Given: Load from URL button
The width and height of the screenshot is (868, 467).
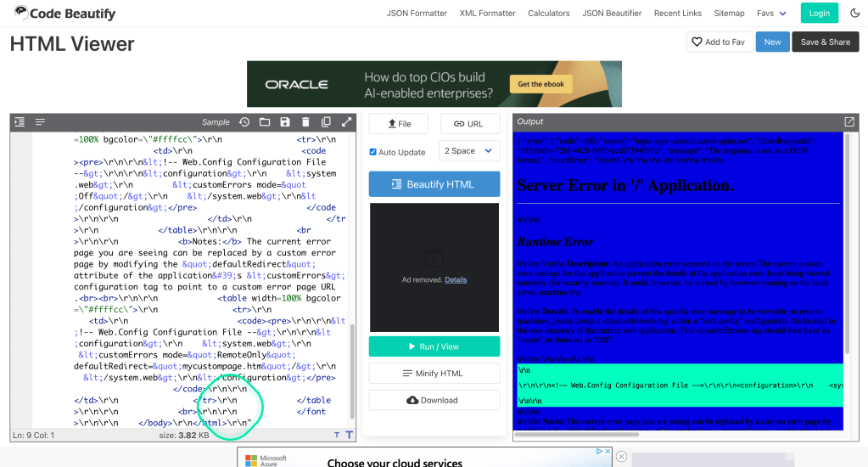Looking at the screenshot, I should click(x=470, y=123).
